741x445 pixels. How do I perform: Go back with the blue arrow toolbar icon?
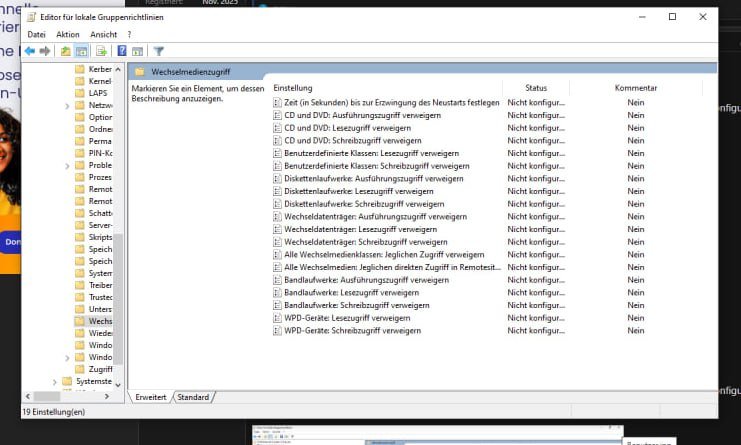pos(30,51)
